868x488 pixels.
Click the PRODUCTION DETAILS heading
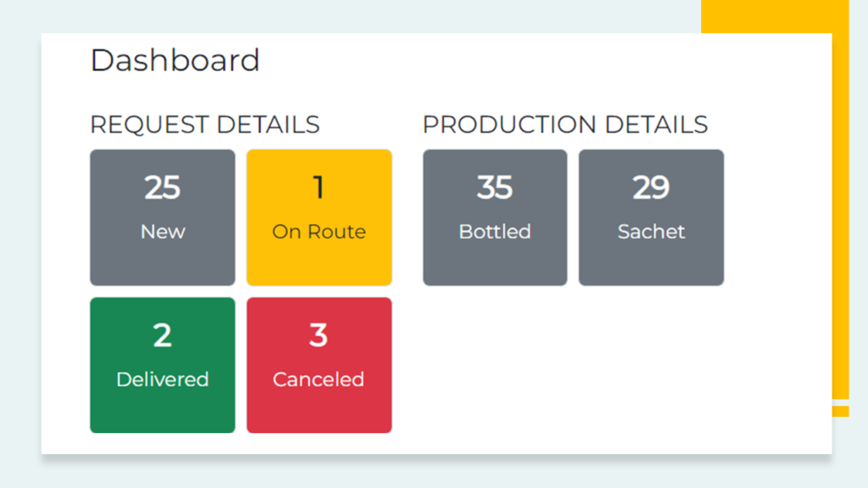[x=565, y=125]
